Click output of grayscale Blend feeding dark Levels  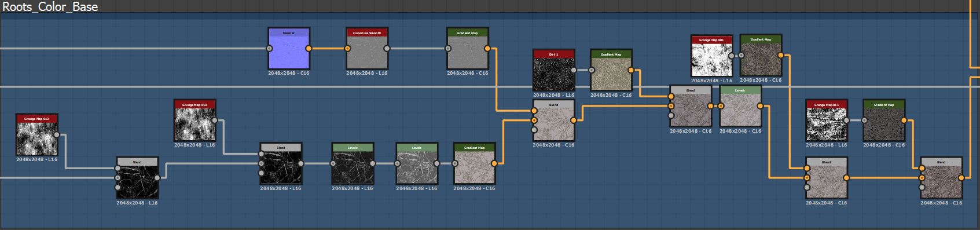click(301, 163)
